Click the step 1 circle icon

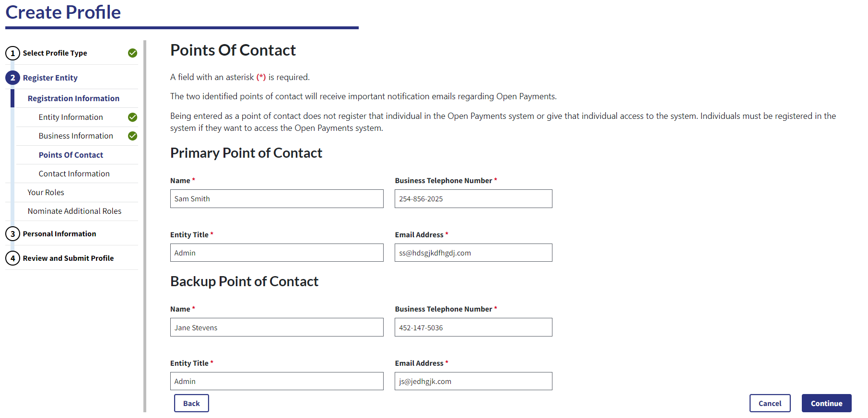point(12,53)
